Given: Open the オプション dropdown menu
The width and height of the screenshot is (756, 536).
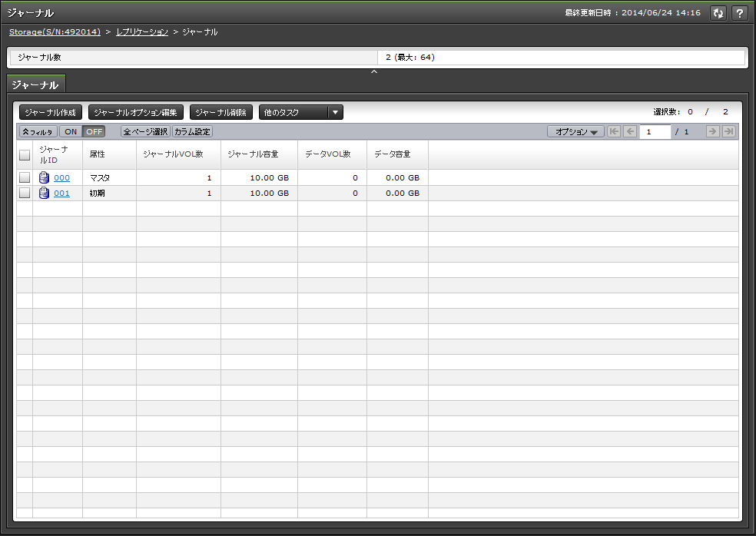Looking at the screenshot, I should click(x=575, y=131).
